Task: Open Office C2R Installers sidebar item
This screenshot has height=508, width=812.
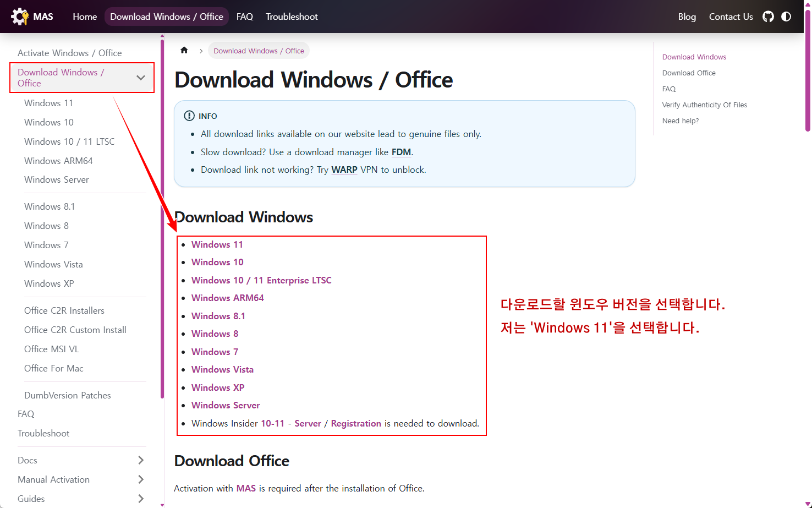Action: tap(64, 310)
